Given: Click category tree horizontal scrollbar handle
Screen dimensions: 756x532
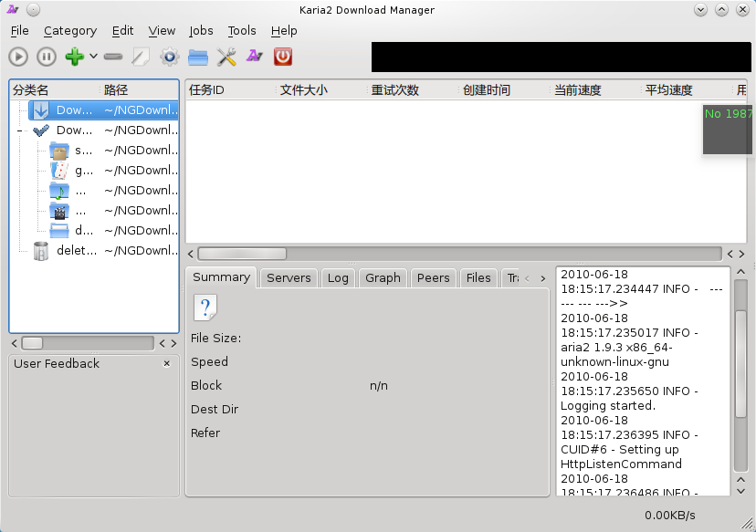Looking at the screenshot, I should point(32,343).
